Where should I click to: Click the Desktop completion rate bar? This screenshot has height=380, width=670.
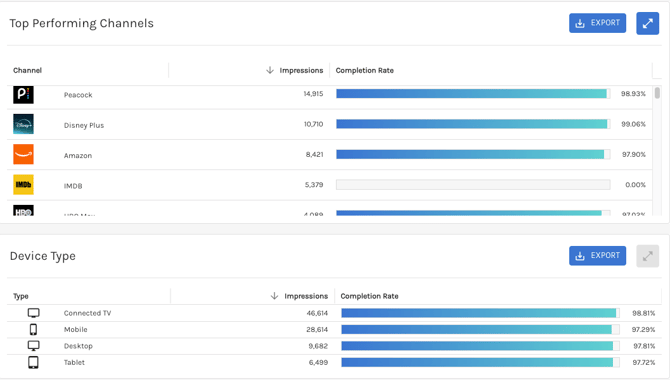tap(480, 346)
